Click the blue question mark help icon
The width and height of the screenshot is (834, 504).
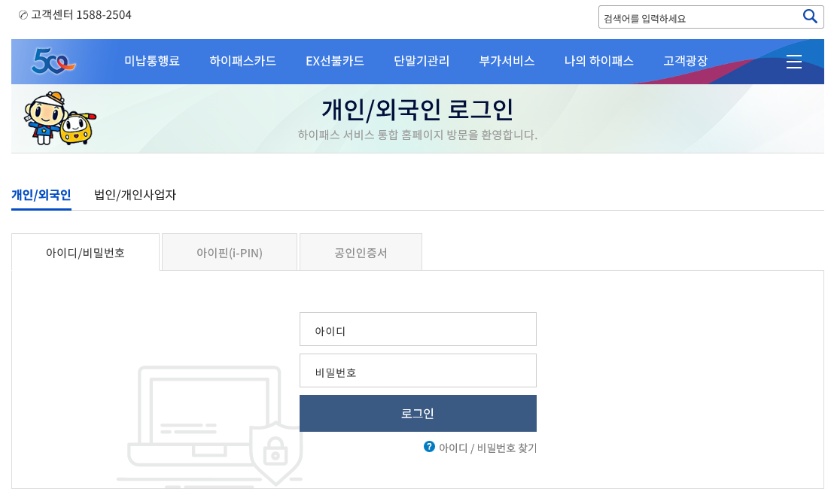pos(429,447)
